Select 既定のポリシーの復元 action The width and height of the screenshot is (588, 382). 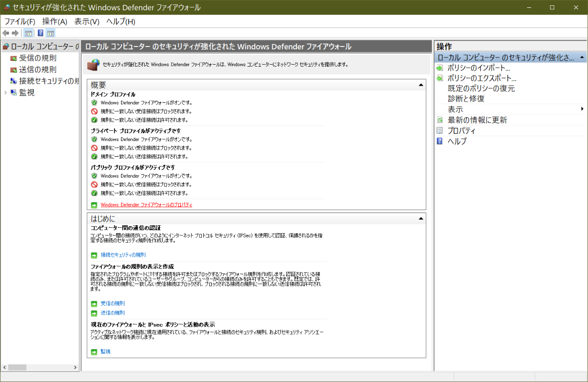pyautogui.click(x=481, y=89)
